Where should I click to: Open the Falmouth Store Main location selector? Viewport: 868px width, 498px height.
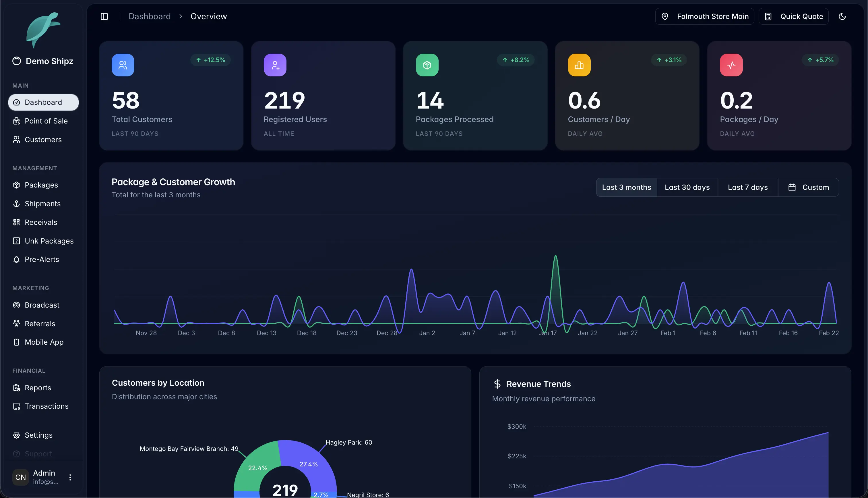pos(704,16)
